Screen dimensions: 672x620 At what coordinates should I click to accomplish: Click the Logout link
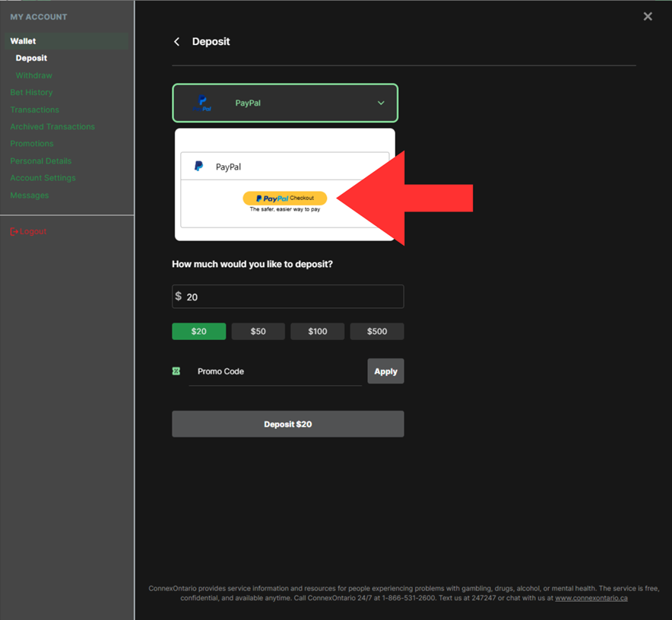pos(29,231)
